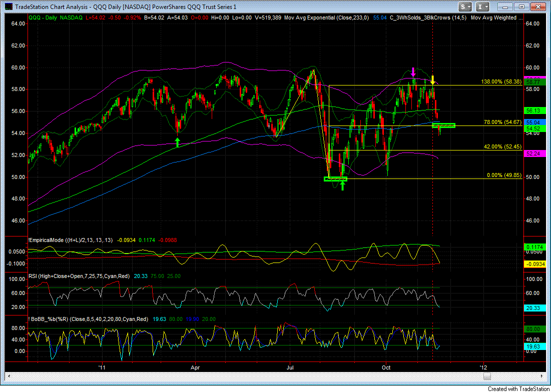Click the "QQQ - Daily NASDAQ" status label
Screen dimensions: 551x392
(x=55, y=17)
